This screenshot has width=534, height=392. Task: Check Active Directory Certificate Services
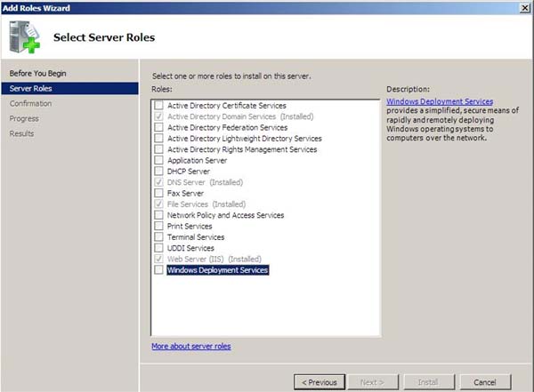[158, 105]
